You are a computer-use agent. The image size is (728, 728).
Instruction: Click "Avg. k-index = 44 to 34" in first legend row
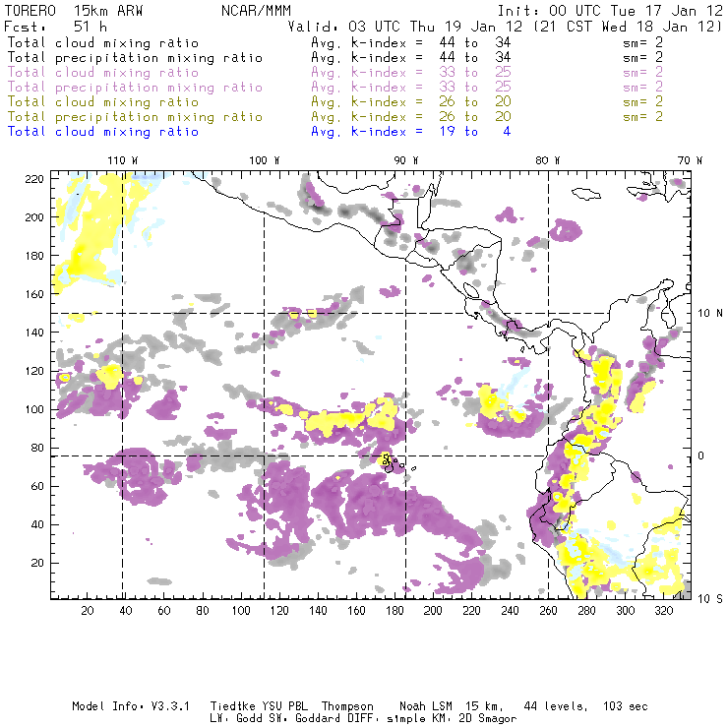click(411, 42)
